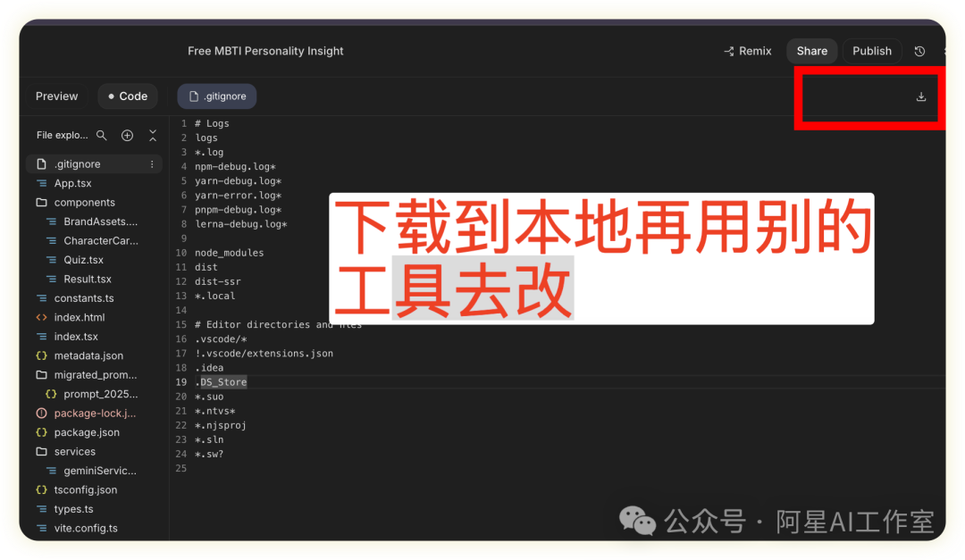This screenshot has width=965, height=560.
Task: Click the Share button
Action: [811, 51]
